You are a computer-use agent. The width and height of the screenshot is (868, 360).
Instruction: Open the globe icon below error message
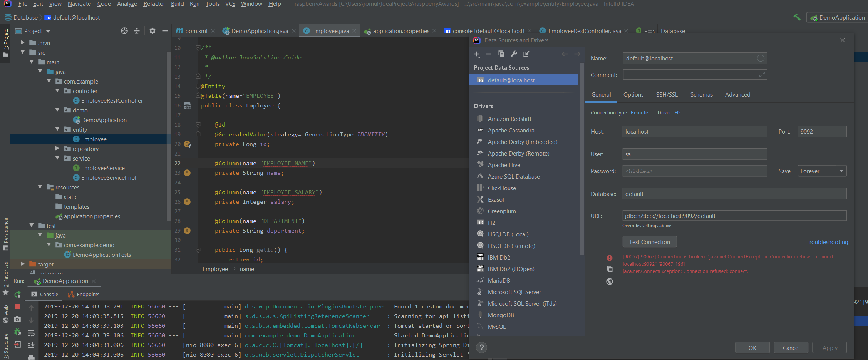[x=610, y=281]
